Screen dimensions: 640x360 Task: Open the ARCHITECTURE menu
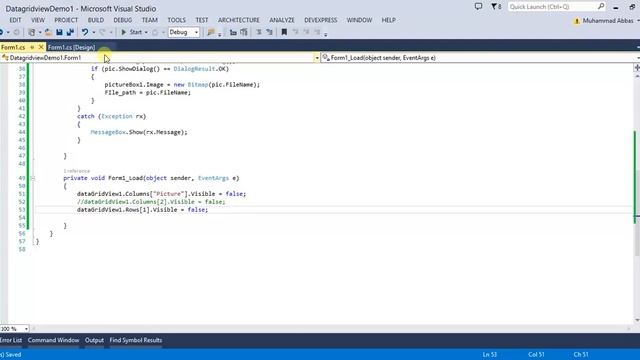click(x=239, y=20)
